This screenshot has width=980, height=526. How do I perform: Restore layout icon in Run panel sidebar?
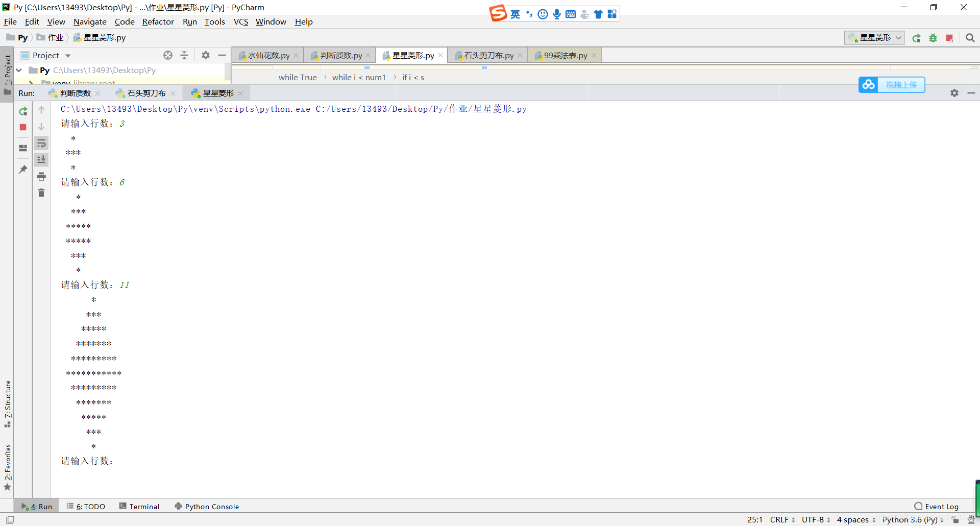(x=23, y=148)
